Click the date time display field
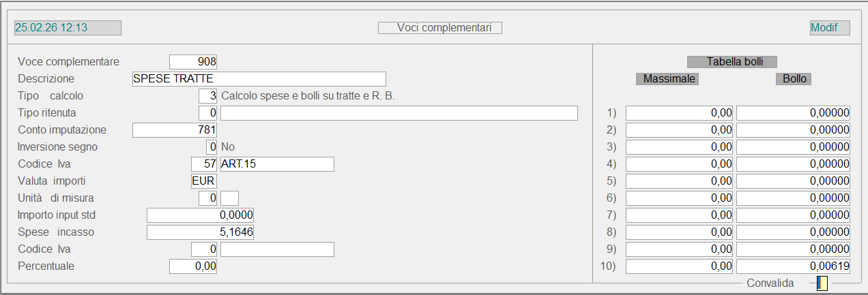This screenshot has width=868, height=295. (68, 28)
